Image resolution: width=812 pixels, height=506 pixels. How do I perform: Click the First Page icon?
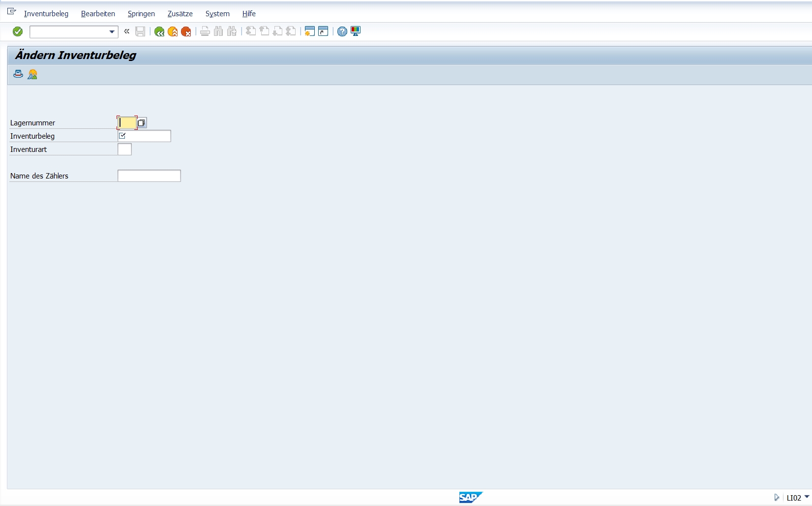251,31
